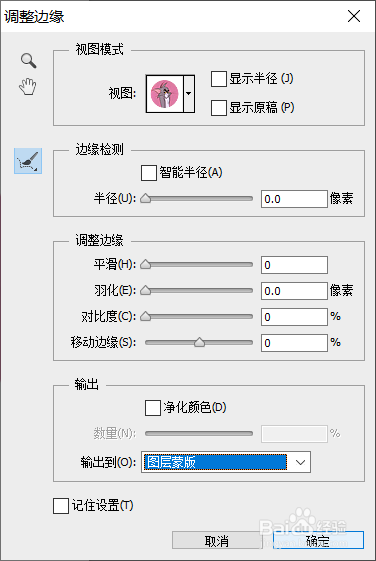Expand the 输出到 dropdown list

click(x=226, y=462)
